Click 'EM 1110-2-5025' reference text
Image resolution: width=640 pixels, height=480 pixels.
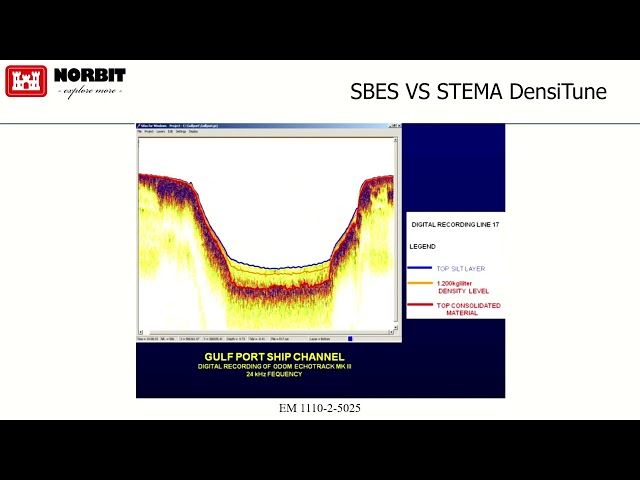320,408
